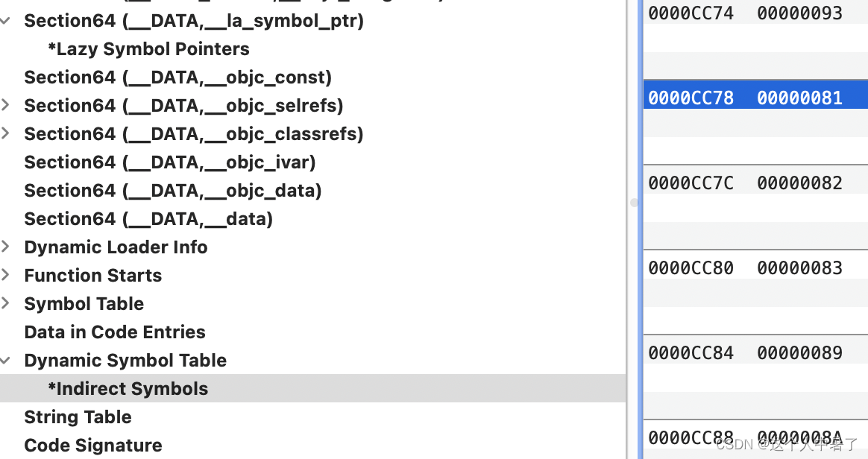Select Section64 (__DATA,__objc_data)
Image resolution: width=868 pixels, height=459 pixels.
point(172,190)
